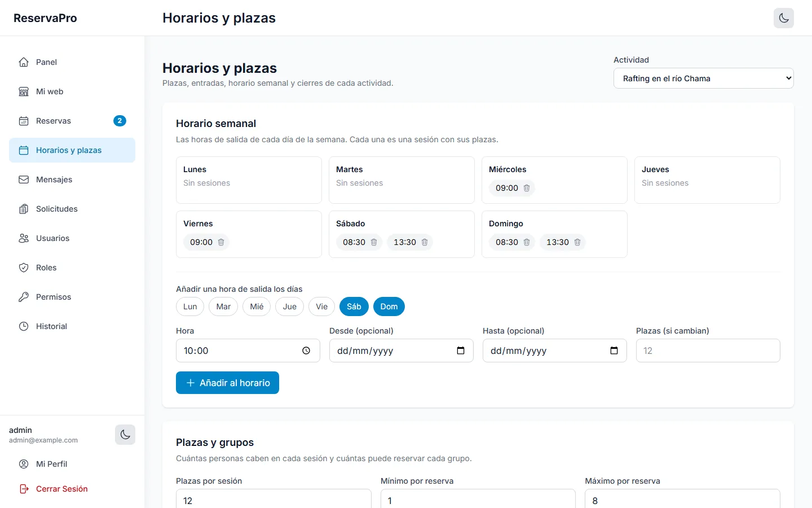Open Historial in sidebar
Image resolution: width=812 pixels, height=508 pixels.
pyautogui.click(x=72, y=326)
